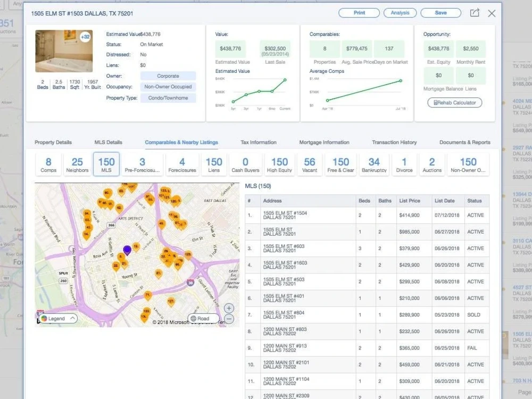Viewport: 532px width, 399px height.
Task: Open listing 1200 MAIN ST #2101
Action: click(367, 365)
